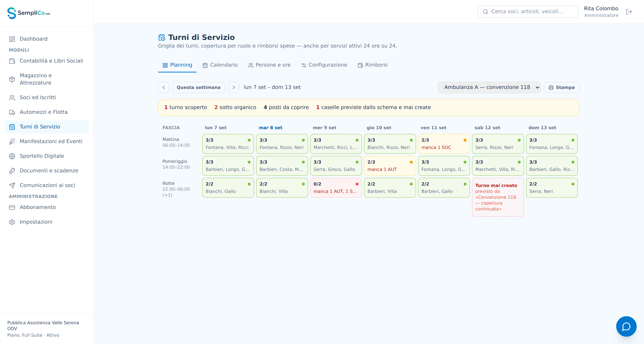Click the 'Piano: Full Suite · Attivo' footer text
Image resolution: width=644 pixels, height=344 pixels.
click(x=33, y=335)
